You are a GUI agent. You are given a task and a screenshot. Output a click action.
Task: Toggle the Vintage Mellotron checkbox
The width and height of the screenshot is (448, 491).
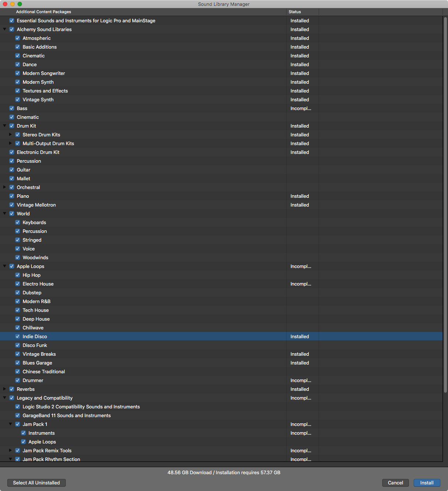(x=12, y=205)
